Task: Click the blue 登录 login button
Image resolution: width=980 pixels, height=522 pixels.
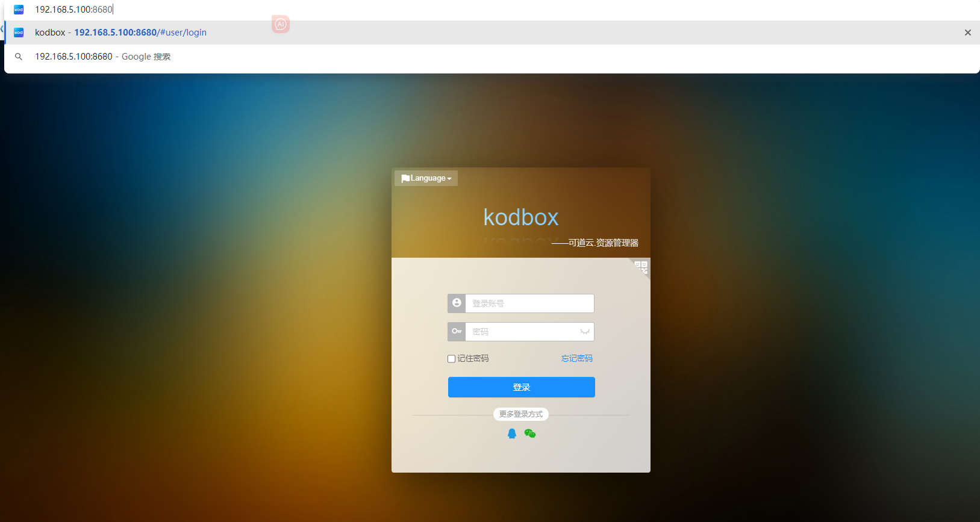Action: pos(522,387)
